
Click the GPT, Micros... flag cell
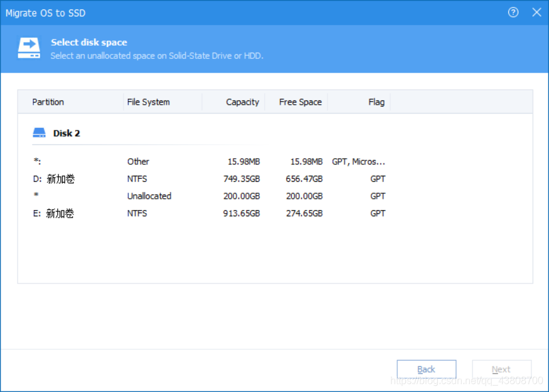point(358,162)
